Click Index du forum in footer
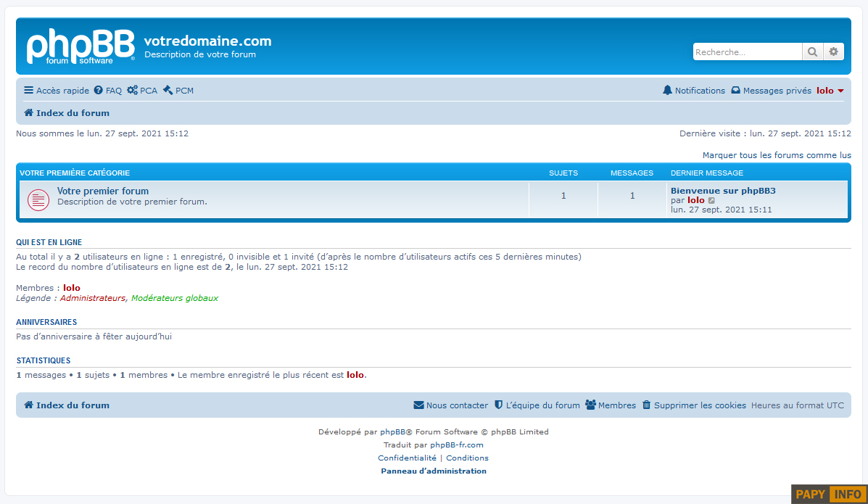This screenshot has width=868, height=504. click(x=73, y=405)
